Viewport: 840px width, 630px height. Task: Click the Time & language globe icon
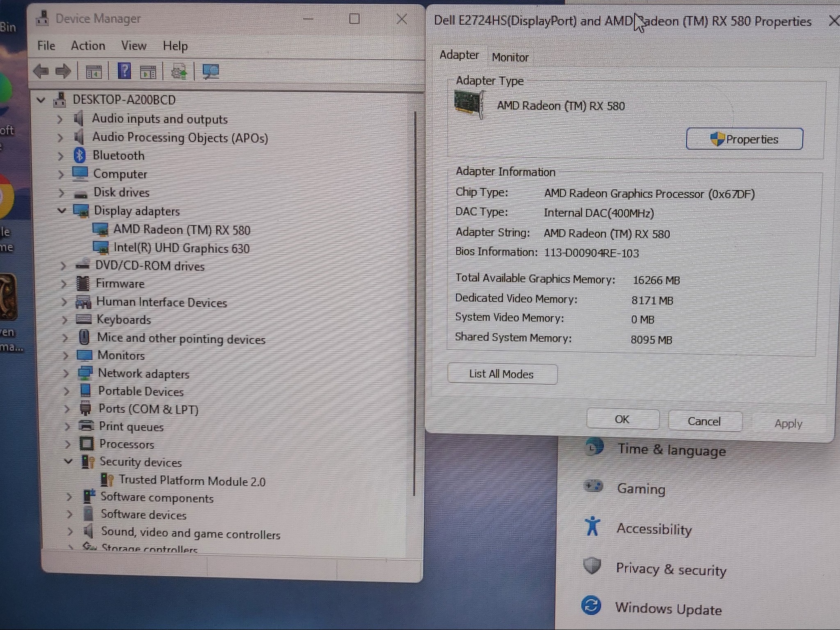[594, 447]
